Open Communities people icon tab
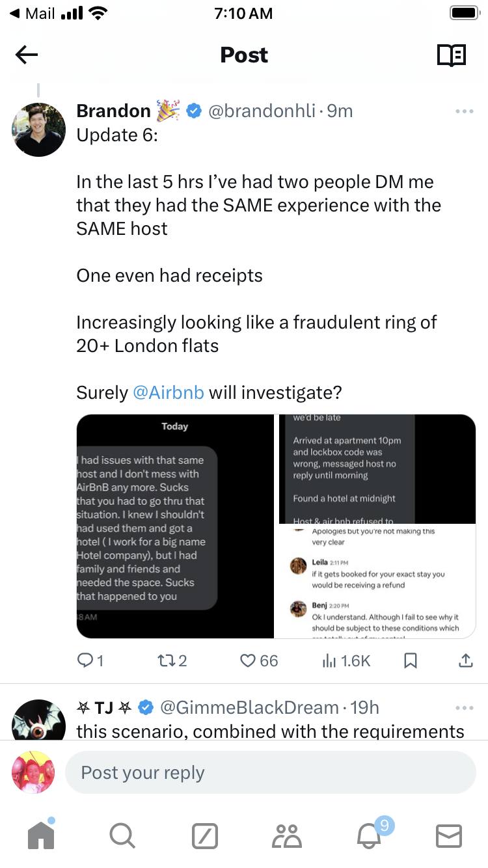Viewport: 488px width, 868px height. tap(286, 835)
